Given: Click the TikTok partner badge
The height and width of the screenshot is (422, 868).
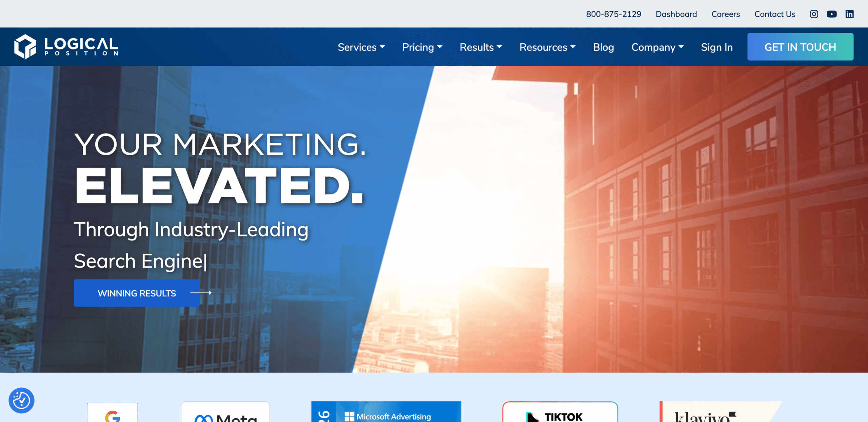Looking at the screenshot, I should coord(560,412).
